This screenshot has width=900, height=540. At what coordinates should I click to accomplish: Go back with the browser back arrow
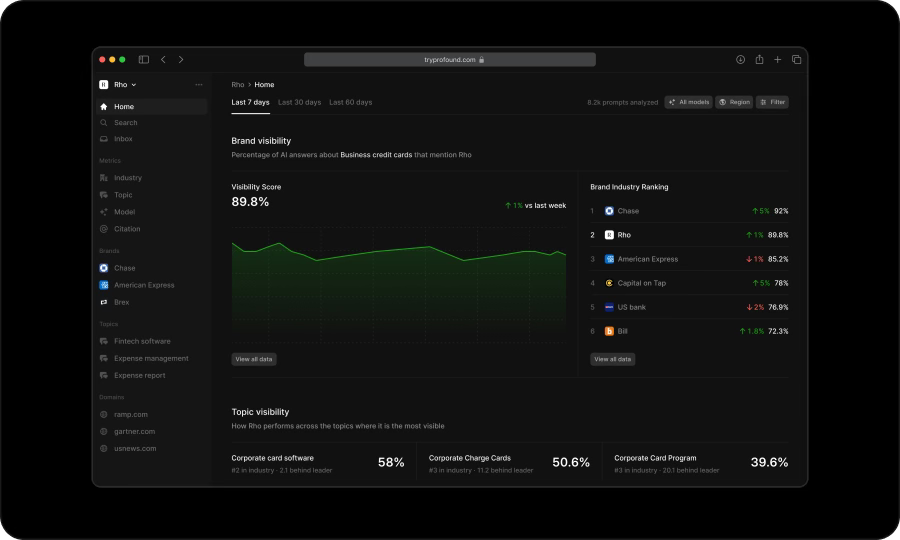(x=163, y=60)
